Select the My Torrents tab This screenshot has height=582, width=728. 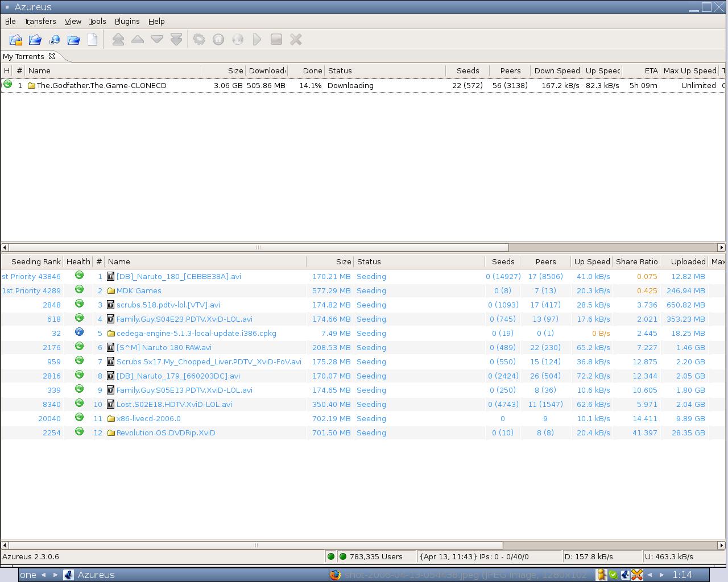click(23, 56)
